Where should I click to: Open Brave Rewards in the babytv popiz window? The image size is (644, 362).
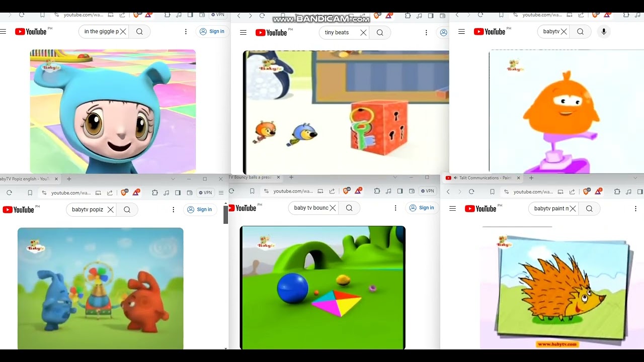[x=137, y=193]
